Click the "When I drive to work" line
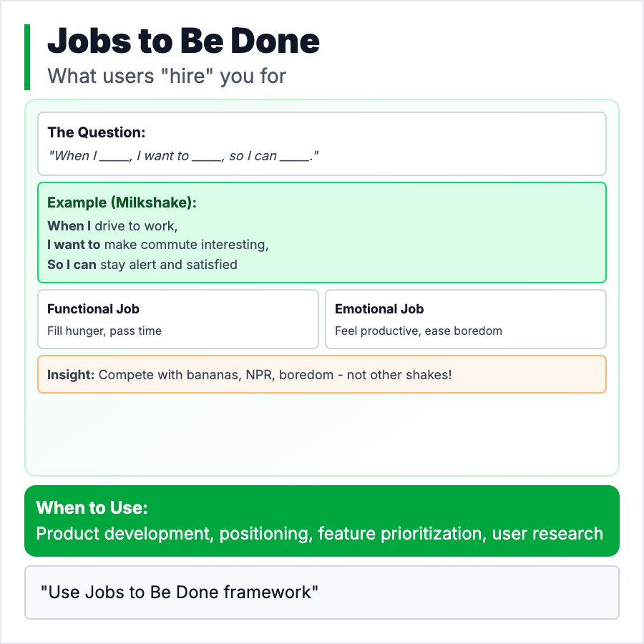 (x=112, y=226)
